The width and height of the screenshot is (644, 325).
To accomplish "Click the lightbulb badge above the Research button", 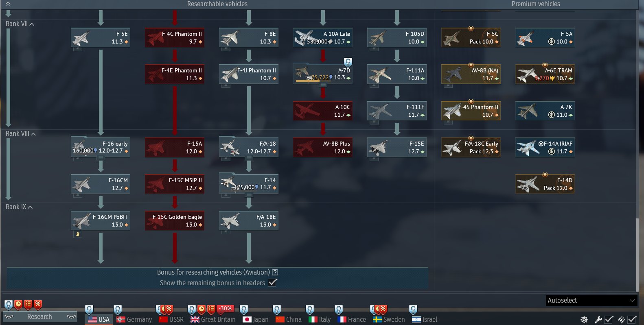I will [9, 304].
